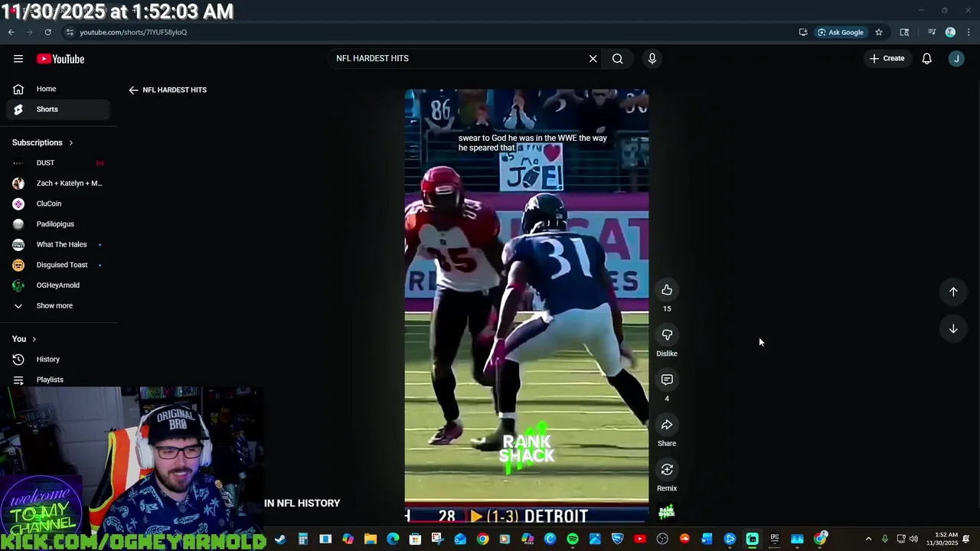Click the YouTube logo
The height and width of the screenshot is (551, 980).
point(60,59)
